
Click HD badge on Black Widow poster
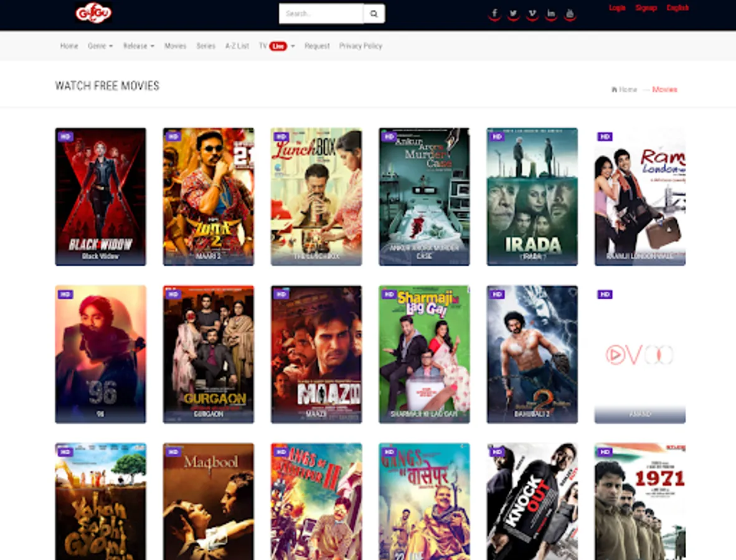(65, 136)
